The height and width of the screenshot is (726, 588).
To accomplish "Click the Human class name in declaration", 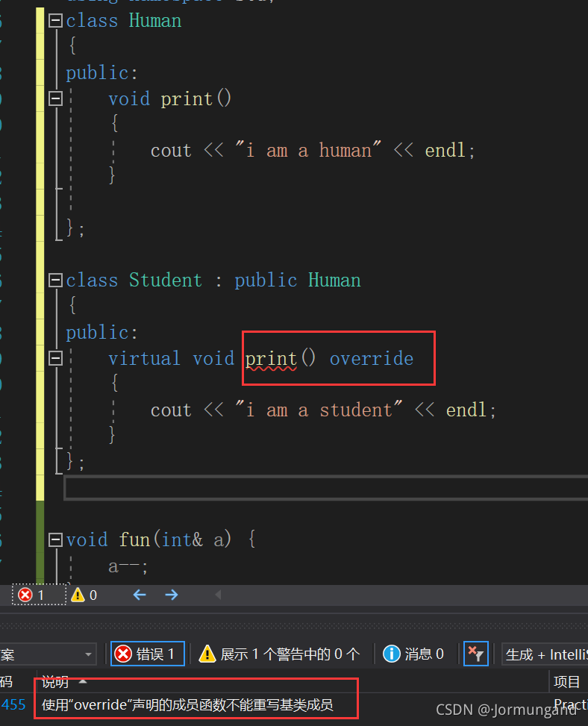I will click(155, 21).
